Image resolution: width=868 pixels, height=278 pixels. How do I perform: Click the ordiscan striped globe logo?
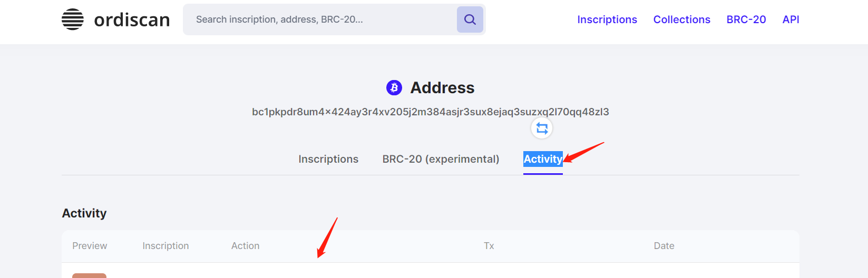click(73, 19)
